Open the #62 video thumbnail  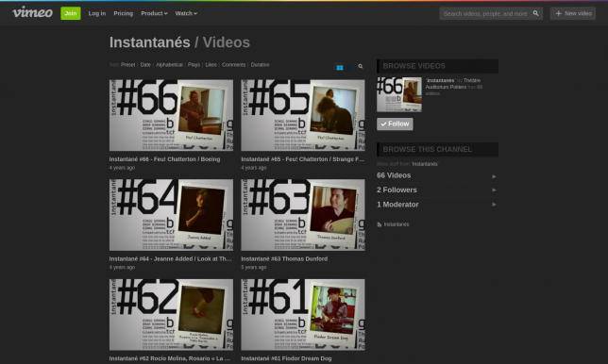click(172, 314)
